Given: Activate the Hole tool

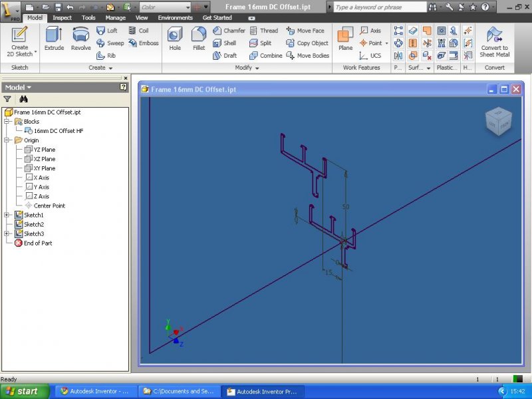Looking at the screenshot, I should [175, 39].
